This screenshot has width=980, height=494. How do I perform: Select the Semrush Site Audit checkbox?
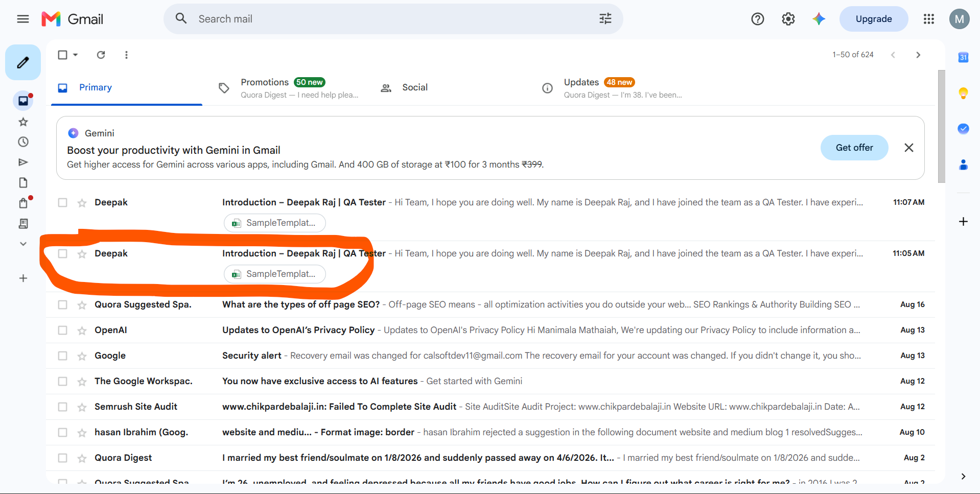point(62,407)
